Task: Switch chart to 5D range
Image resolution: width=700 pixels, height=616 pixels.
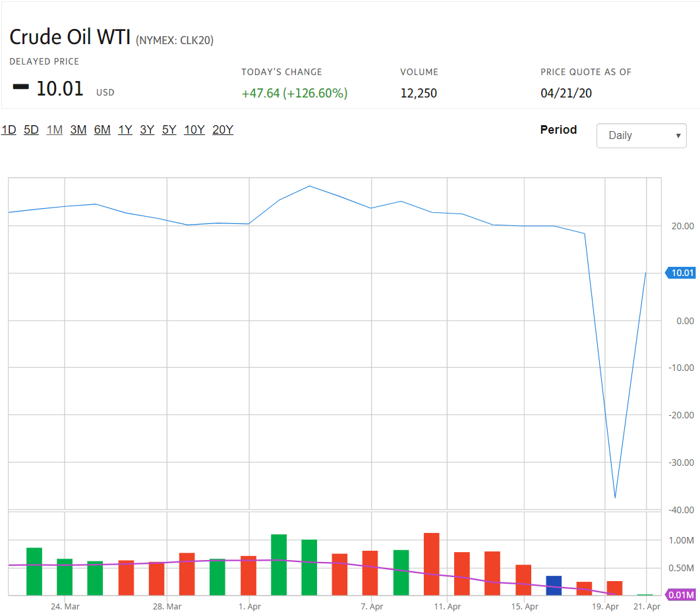Action: click(31, 130)
